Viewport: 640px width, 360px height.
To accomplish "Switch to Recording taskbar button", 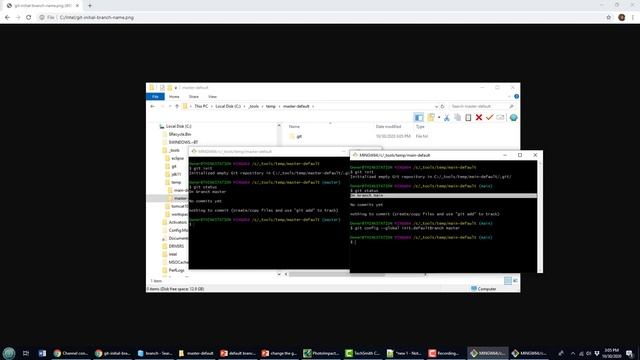I will (x=444, y=353).
